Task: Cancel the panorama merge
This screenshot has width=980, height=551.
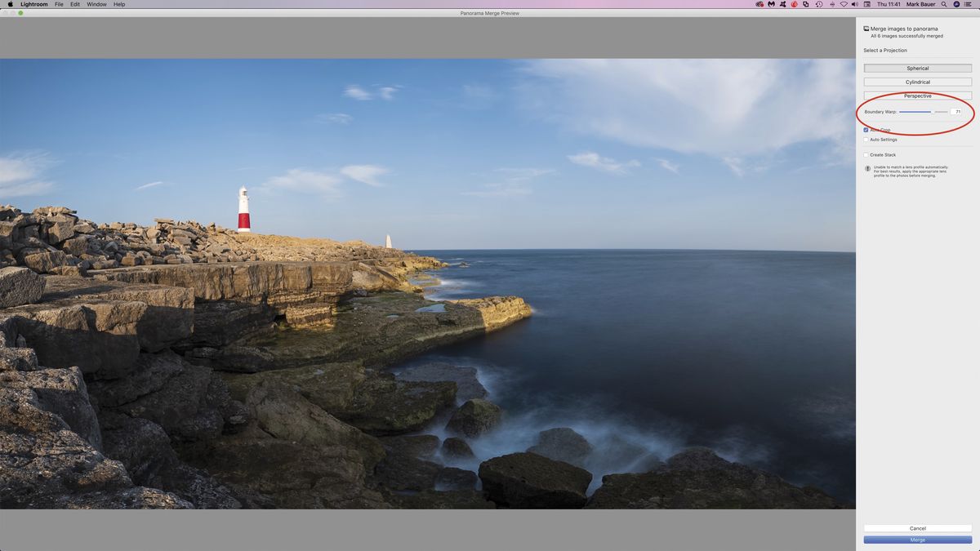Action: (917, 528)
